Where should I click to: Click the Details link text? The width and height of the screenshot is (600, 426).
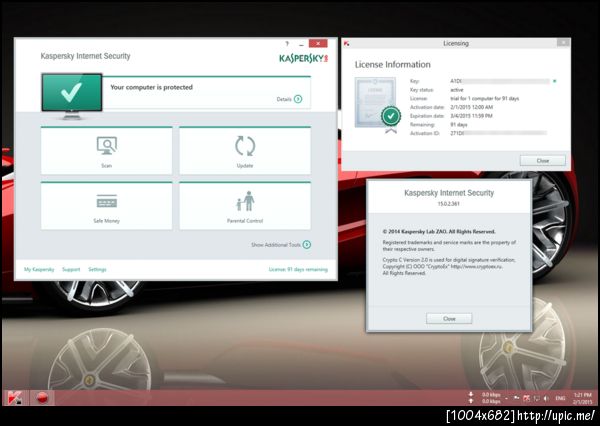pos(284,99)
